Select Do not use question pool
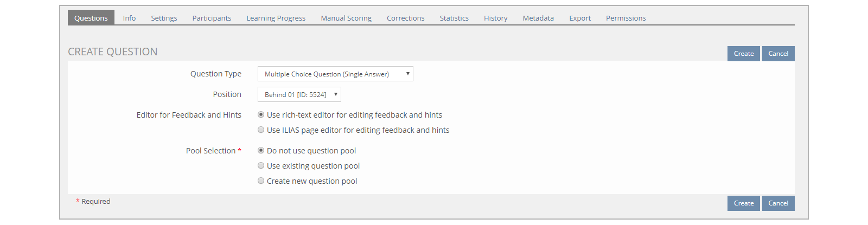Image resolution: width=868 pixels, height=225 pixels. click(261, 151)
